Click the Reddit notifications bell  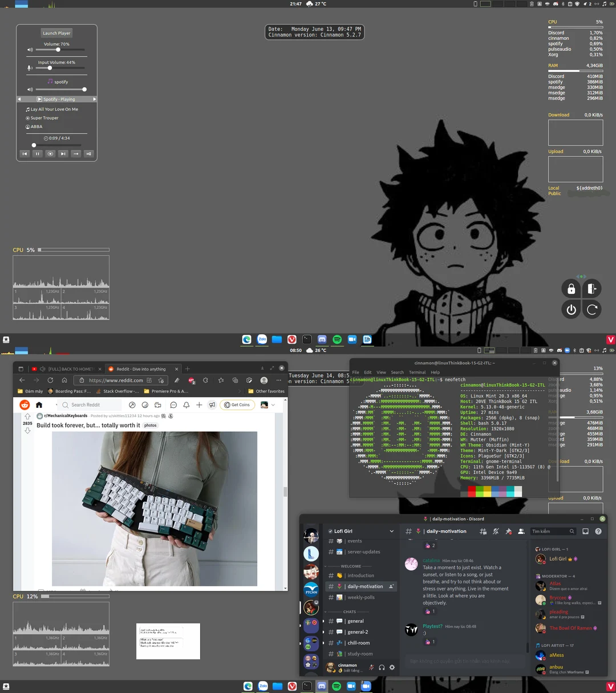tap(187, 404)
